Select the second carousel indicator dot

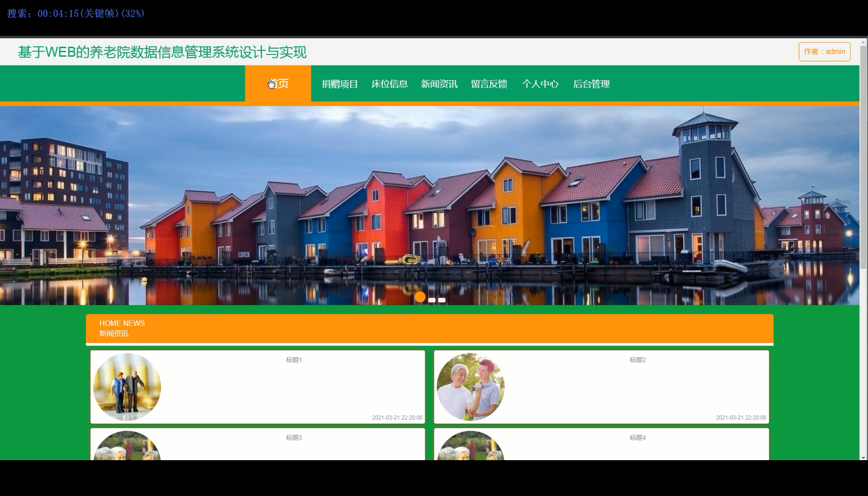coord(432,300)
